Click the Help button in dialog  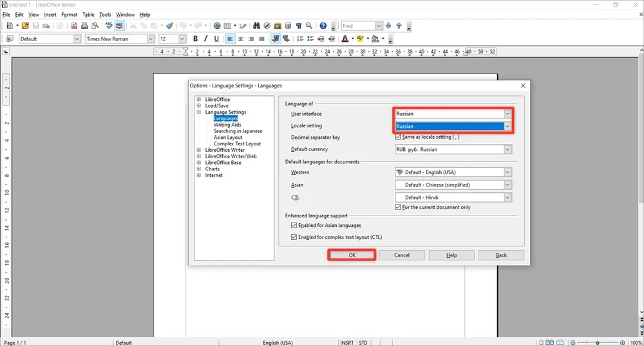(451, 255)
